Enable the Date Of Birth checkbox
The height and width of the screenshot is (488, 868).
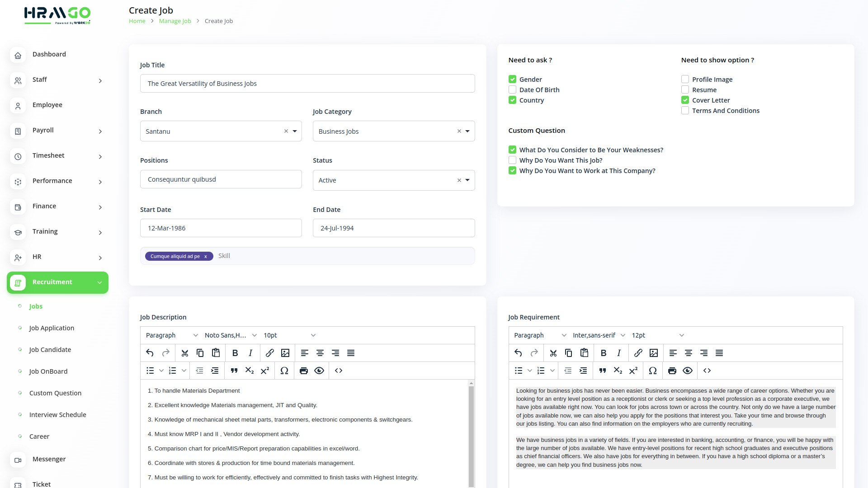pos(512,89)
